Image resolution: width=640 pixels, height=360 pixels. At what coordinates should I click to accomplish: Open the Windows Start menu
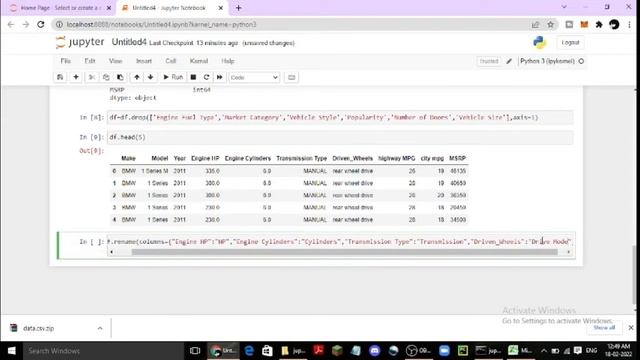pyautogui.click(x=11, y=351)
